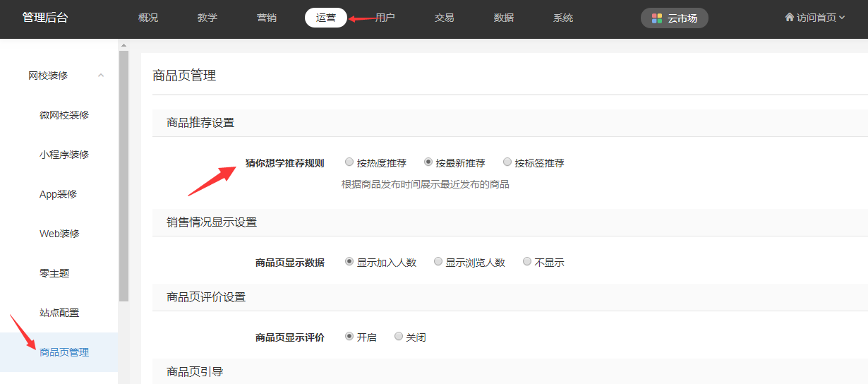Click the 网校装修 sidebar heading
This screenshot has height=384, width=868.
pyautogui.click(x=48, y=76)
